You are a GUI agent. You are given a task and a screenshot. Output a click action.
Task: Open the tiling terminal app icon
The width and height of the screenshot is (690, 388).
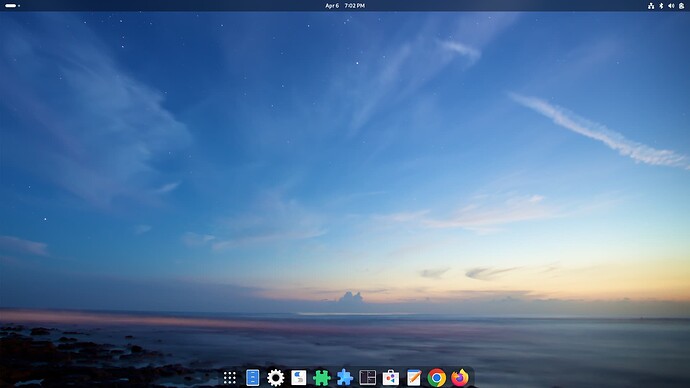coord(367,377)
